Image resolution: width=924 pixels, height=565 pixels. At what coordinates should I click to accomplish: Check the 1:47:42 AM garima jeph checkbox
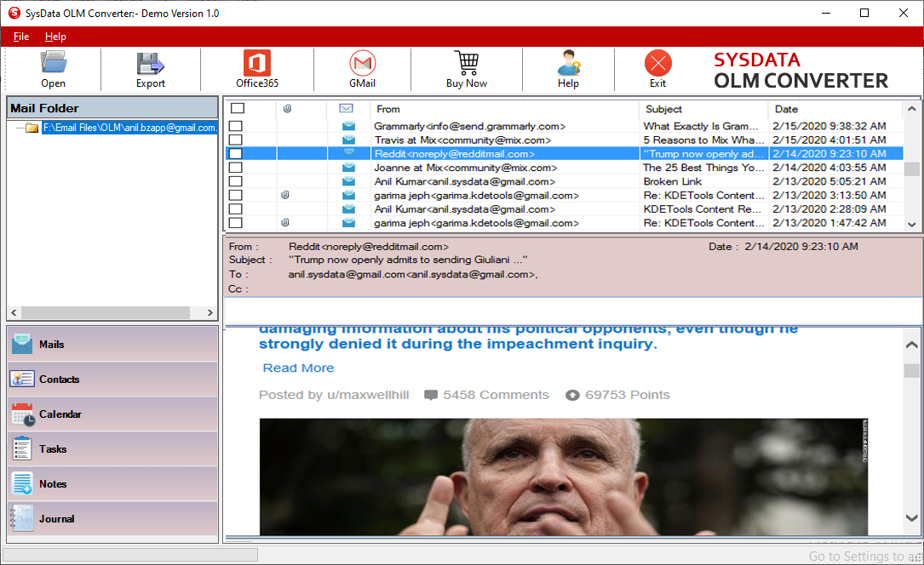(x=236, y=222)
